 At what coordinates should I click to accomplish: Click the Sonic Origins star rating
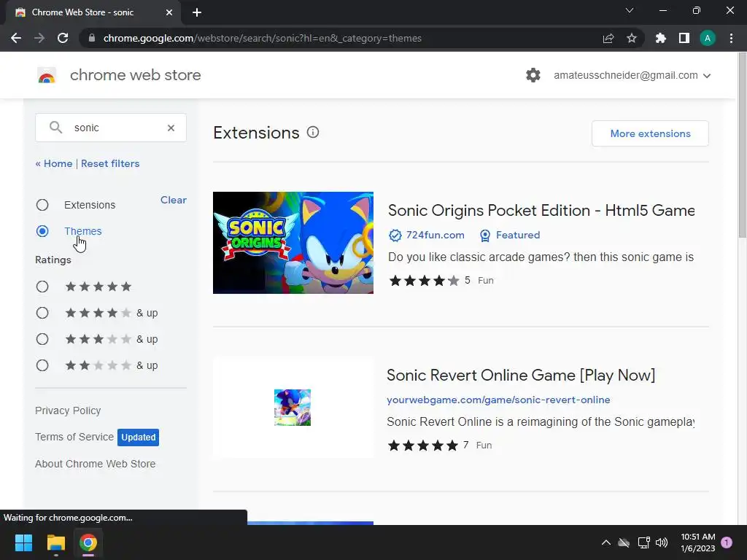pos(424,281)
